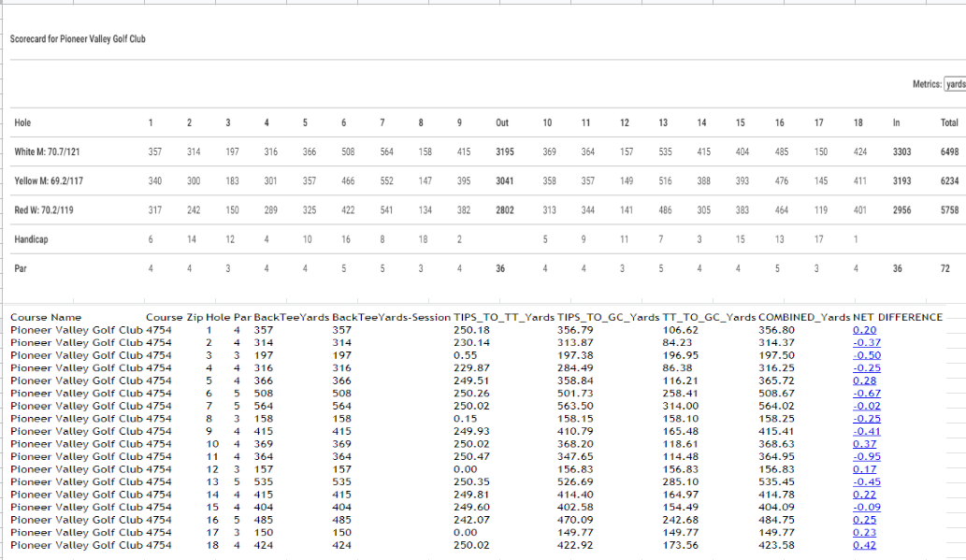Select the Par row label in scorecard
The height and width of the screenshot is (560, 966).
pos(21,268)
